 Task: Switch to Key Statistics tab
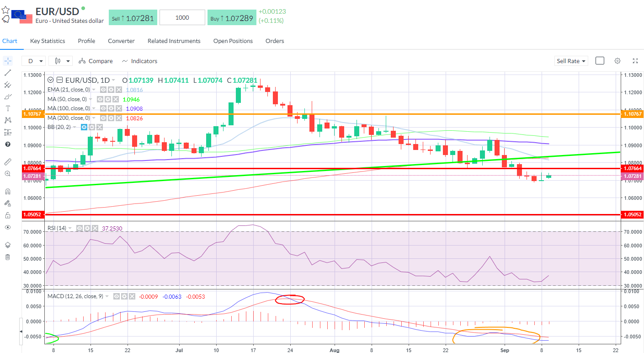(x=48, y=41)
